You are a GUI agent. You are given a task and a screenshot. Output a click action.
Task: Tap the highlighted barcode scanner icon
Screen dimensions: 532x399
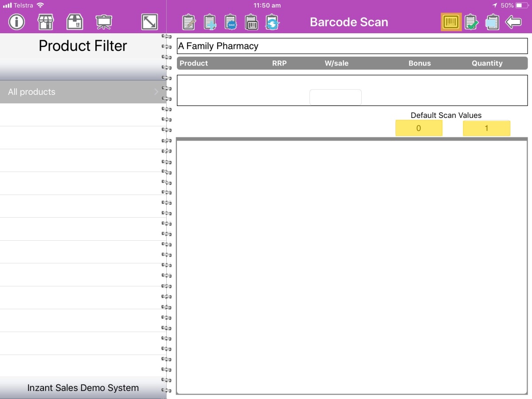pos(451,22)
